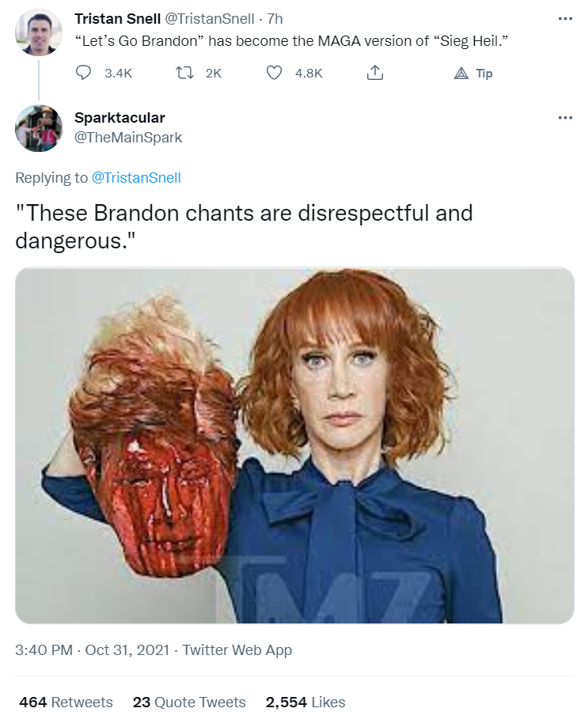View the 23 Quote Tweets list
This screenshot has width=588, height=712.
pyautogui.click(x=189, y=702)
